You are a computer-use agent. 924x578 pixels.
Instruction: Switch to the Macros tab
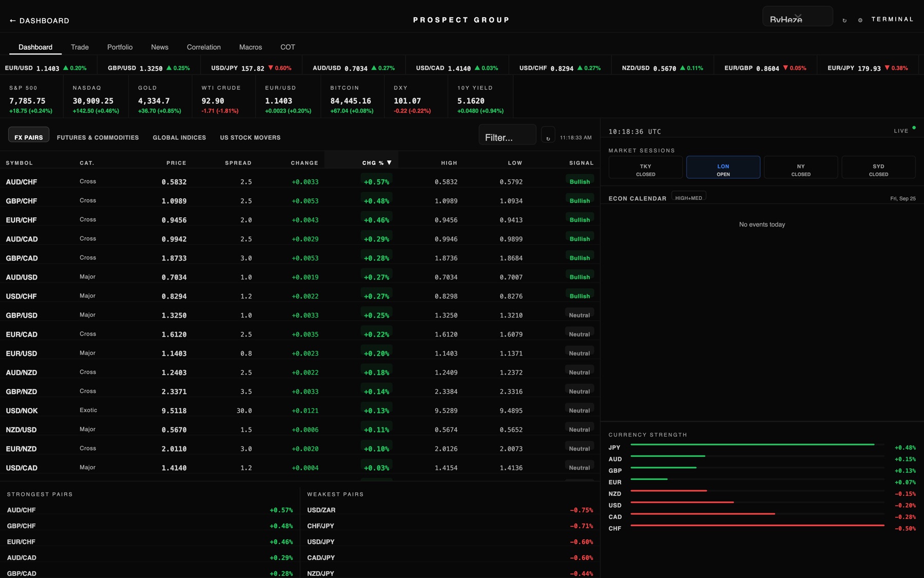pyautogui.click(x=251, y=47)
